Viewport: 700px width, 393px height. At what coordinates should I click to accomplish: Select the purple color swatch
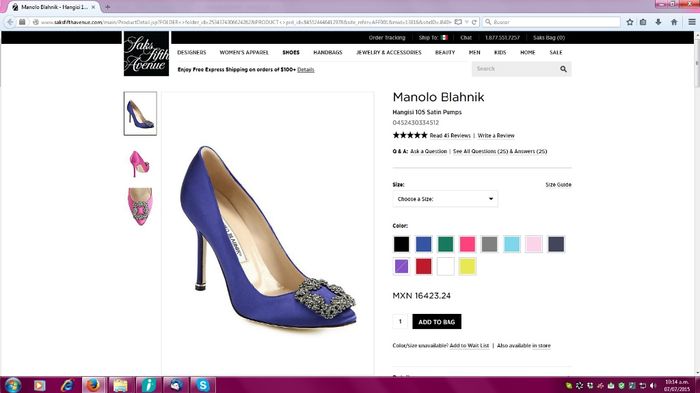tap(401, 267)
